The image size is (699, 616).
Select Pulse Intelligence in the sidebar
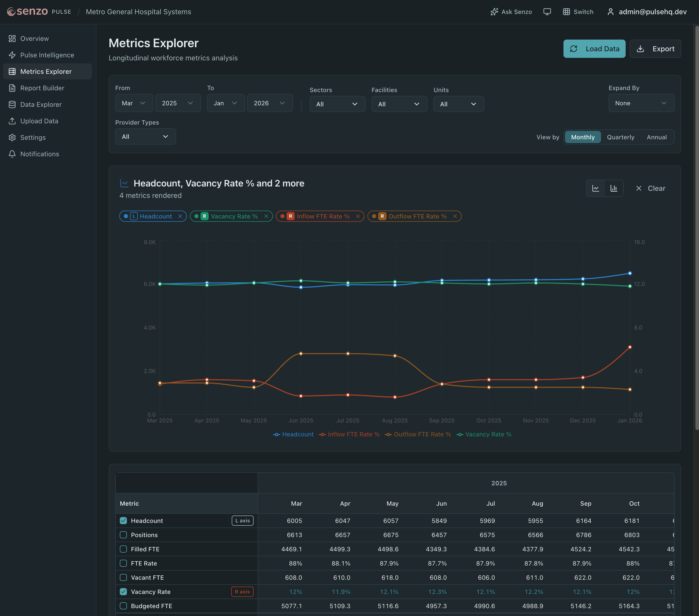[47, 55]
